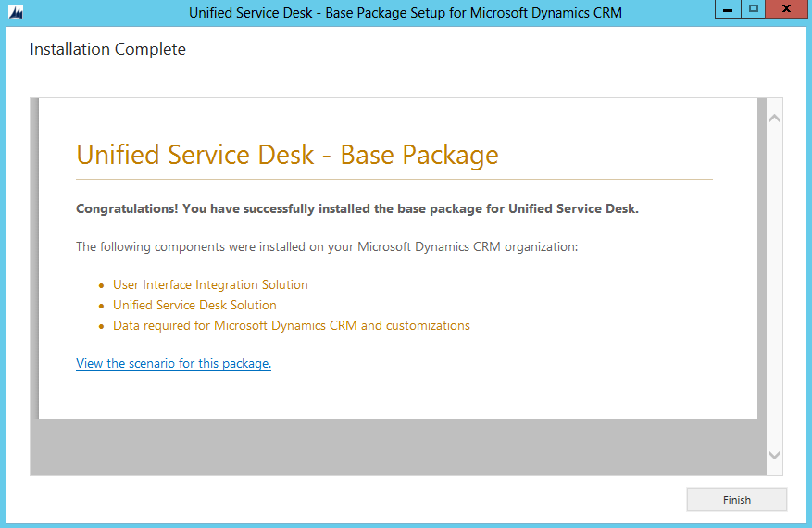The height and width of the screenshot is (528, 812).
Task: Maximize the setup window
Action: pyautogui.click(x=754, y=9)
